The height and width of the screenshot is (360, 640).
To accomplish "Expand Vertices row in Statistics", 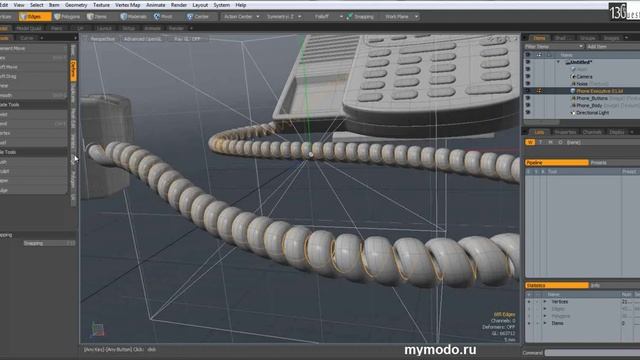I will [x=545, y=302].
